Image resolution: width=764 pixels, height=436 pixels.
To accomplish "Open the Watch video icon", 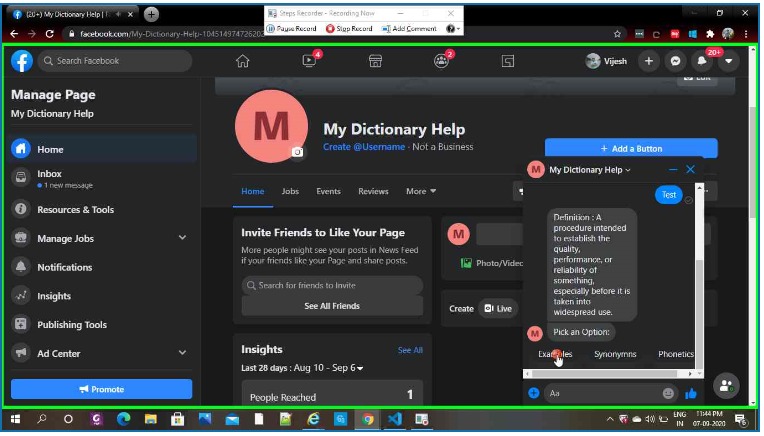I will [309, 61].
